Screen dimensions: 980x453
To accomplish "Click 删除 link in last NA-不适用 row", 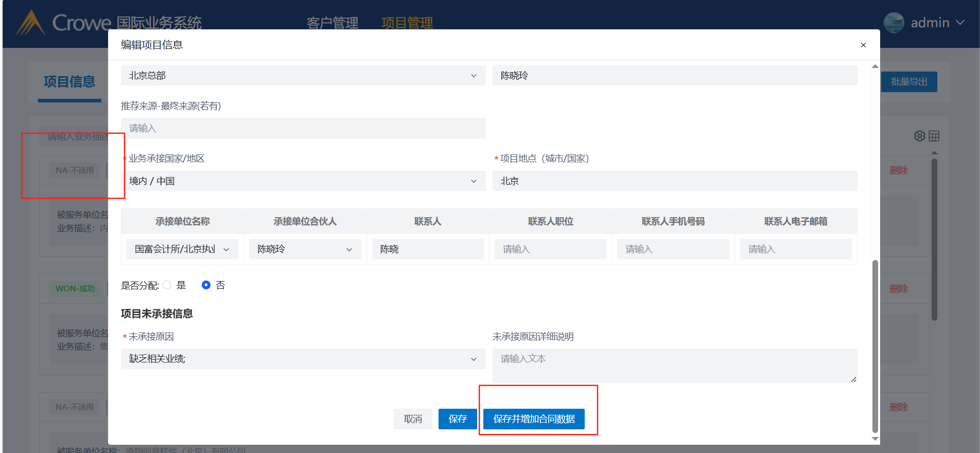I will (x=899, y=407).
